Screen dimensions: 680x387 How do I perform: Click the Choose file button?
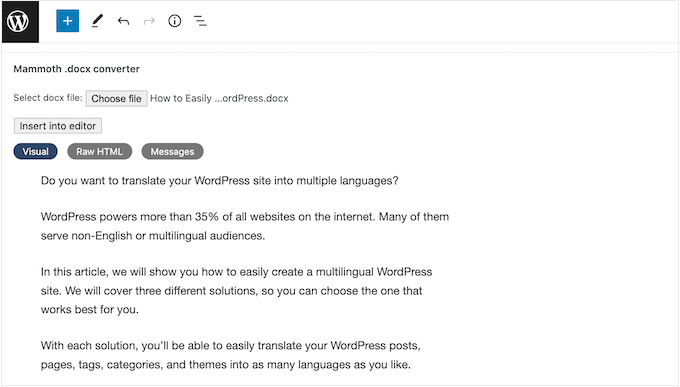[x=116, y=98]
